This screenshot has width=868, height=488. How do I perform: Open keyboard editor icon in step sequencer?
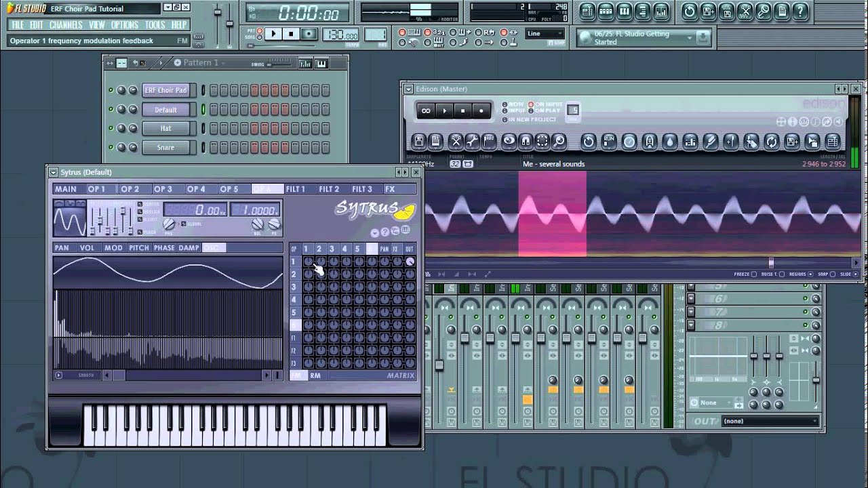pos(321,64)
